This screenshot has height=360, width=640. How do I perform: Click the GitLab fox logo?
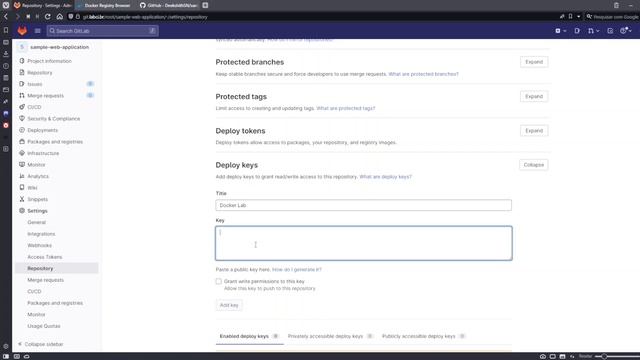22,31
